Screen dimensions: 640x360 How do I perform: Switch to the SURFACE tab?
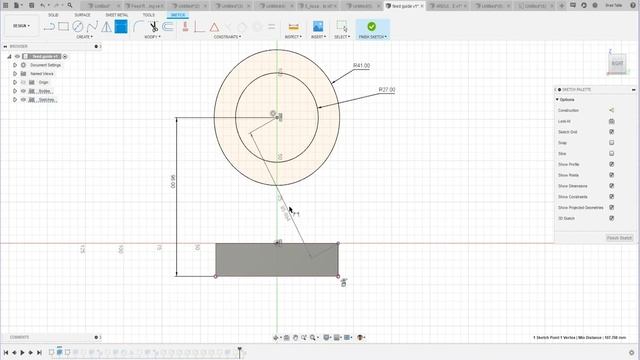pos(82,15)
